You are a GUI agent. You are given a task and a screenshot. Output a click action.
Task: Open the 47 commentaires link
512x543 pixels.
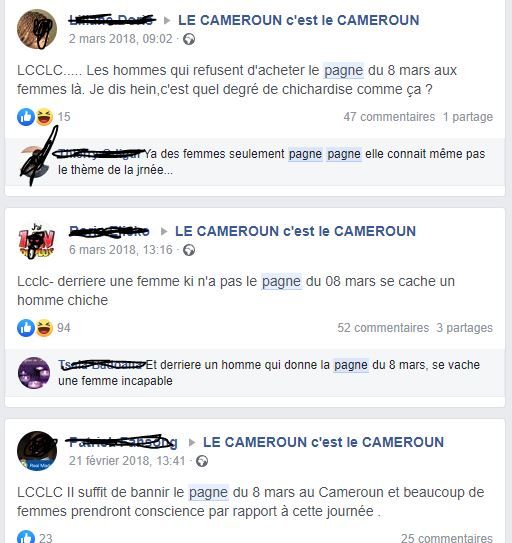[x=389, y=117]
